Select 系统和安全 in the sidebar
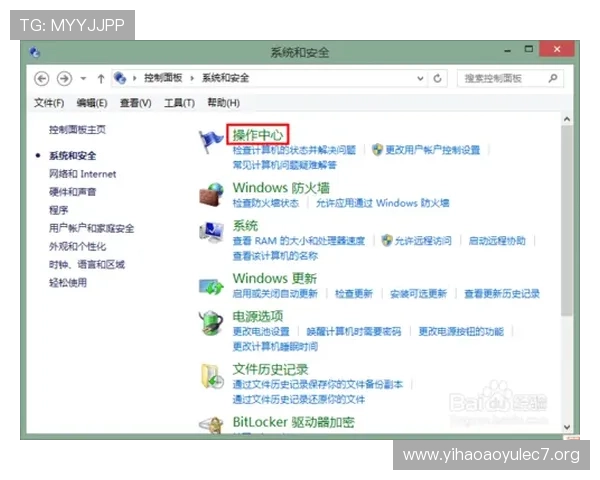Screen dimensions: 600x480 click(x=73, y=156)
